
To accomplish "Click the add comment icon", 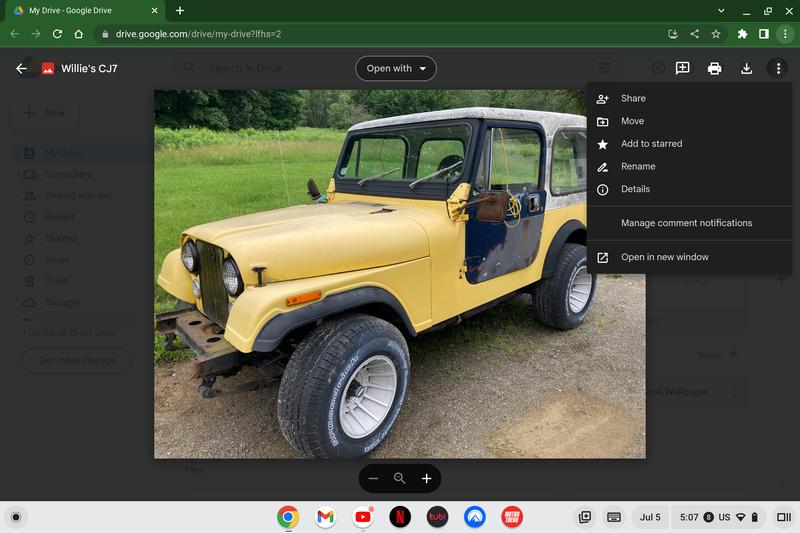I will point(683,69).
